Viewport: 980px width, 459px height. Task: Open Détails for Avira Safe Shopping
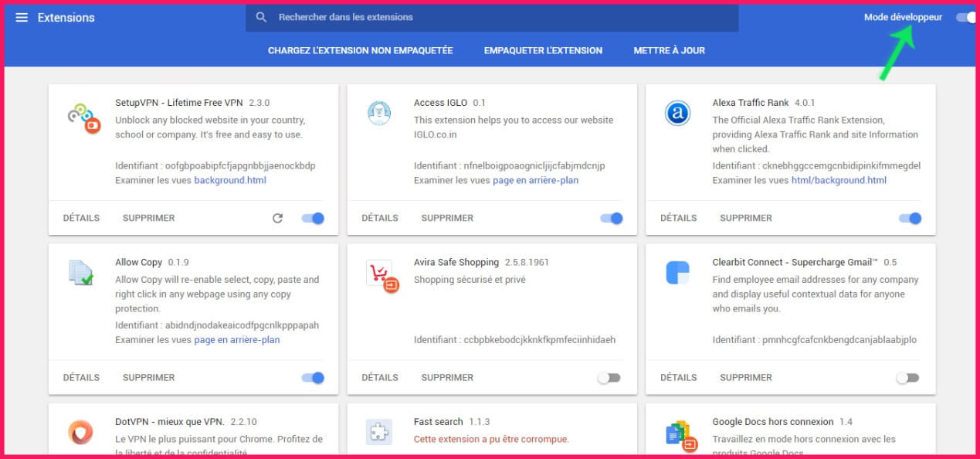click(x=380, y=378)
